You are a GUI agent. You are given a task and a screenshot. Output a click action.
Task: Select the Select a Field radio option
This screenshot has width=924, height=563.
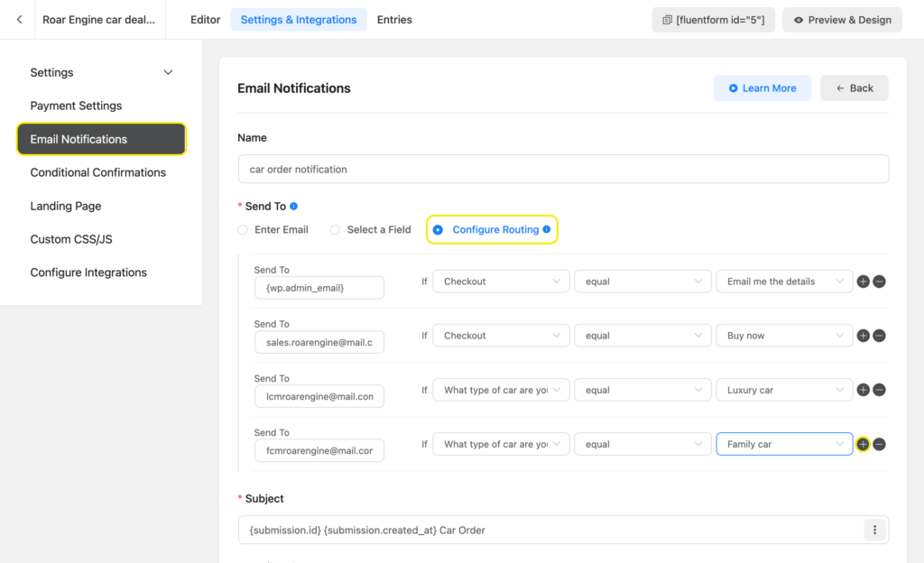335,230
